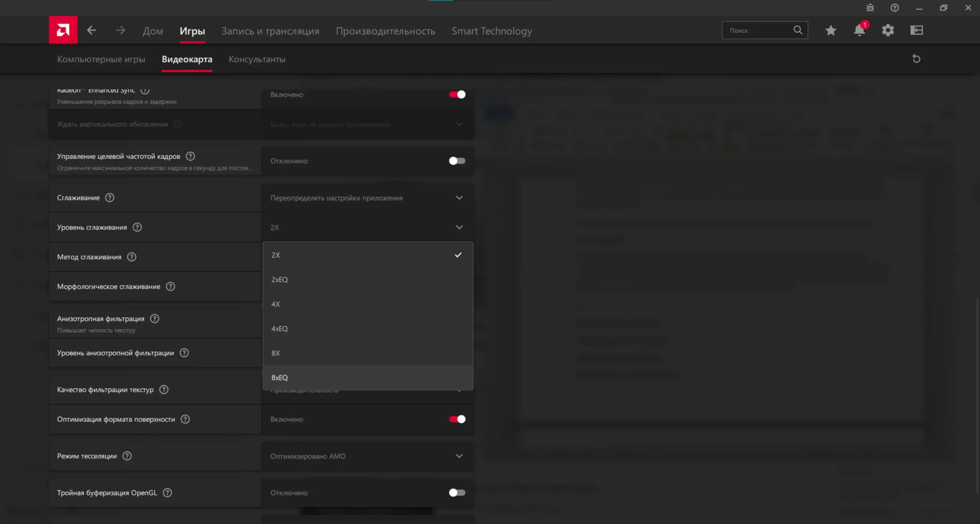
Task: Open settings gear icon
Action: 888,30
